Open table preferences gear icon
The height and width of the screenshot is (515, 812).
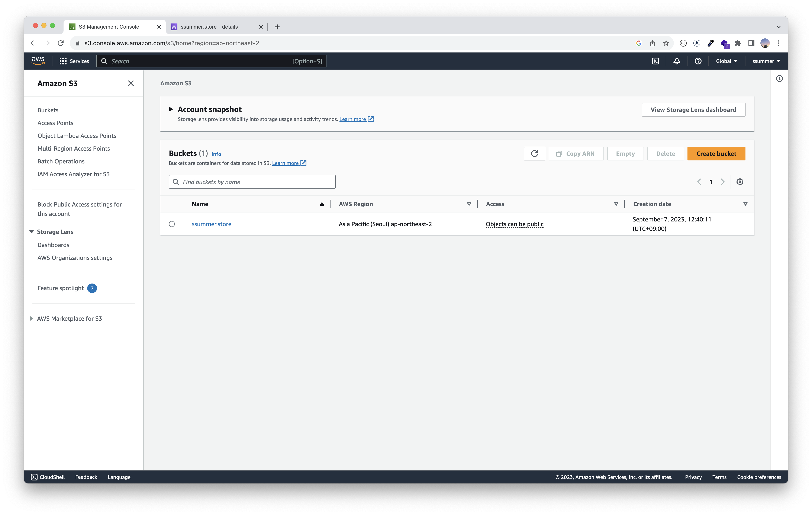pos(739,182)
